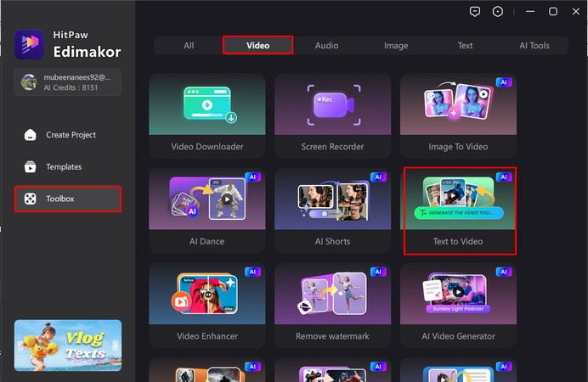Switch to the Audio tab
This screenshot has height=382, width=588.
point(326,45)
